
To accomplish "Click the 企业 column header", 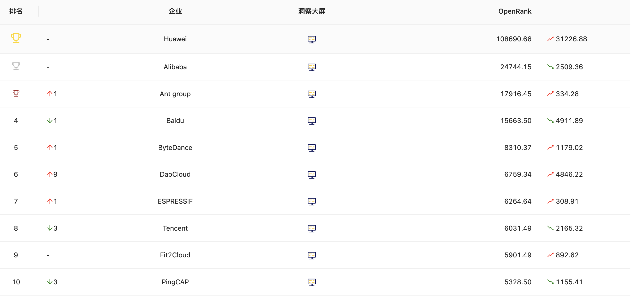I will [x=175, y=11].
